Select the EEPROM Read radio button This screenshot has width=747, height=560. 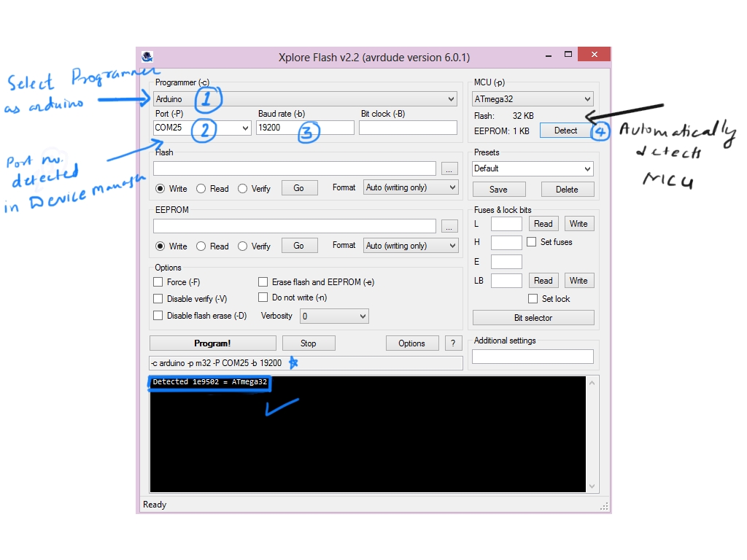[201, 246]
